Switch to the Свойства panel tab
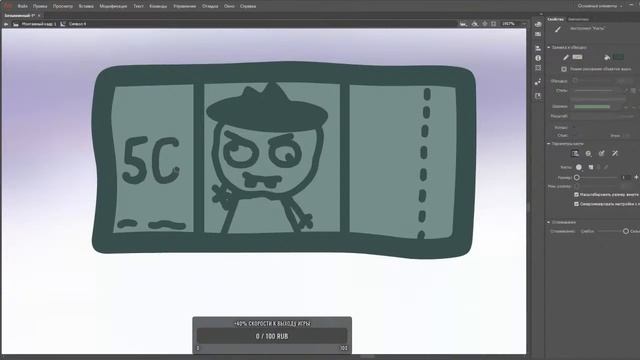The image size is (640, 360). pyautogui.click(x=556, y=19)
